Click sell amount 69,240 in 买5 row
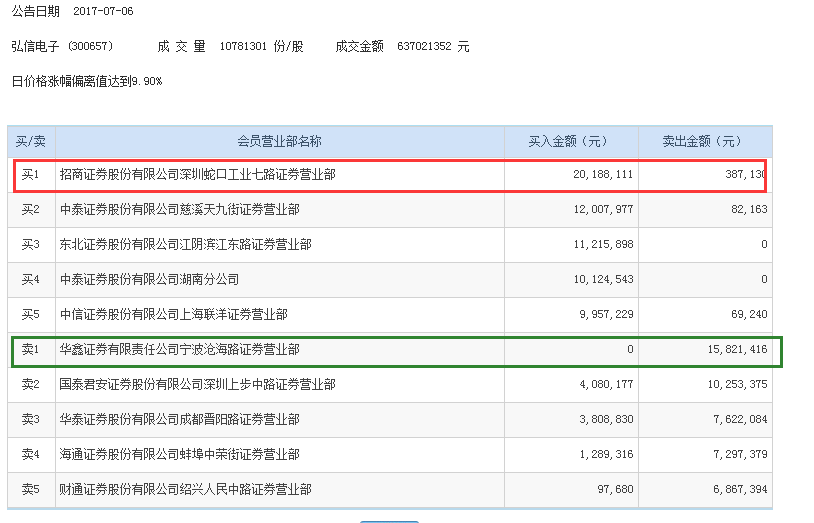814x523 pixels. tap(749, 314)
